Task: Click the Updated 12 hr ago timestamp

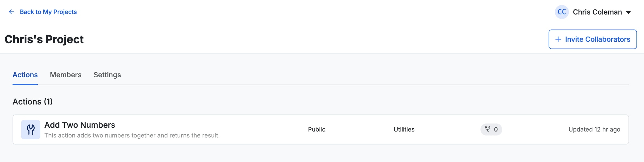Action: (594, 129)
